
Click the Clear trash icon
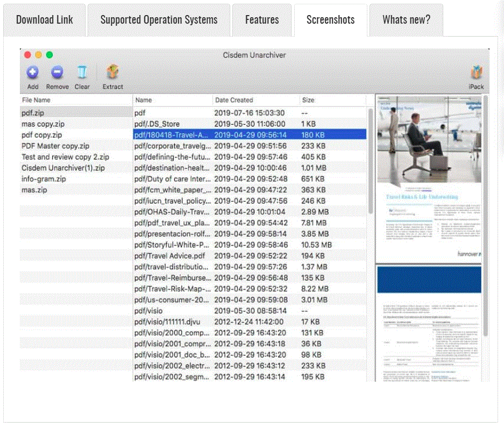(82, 72)
